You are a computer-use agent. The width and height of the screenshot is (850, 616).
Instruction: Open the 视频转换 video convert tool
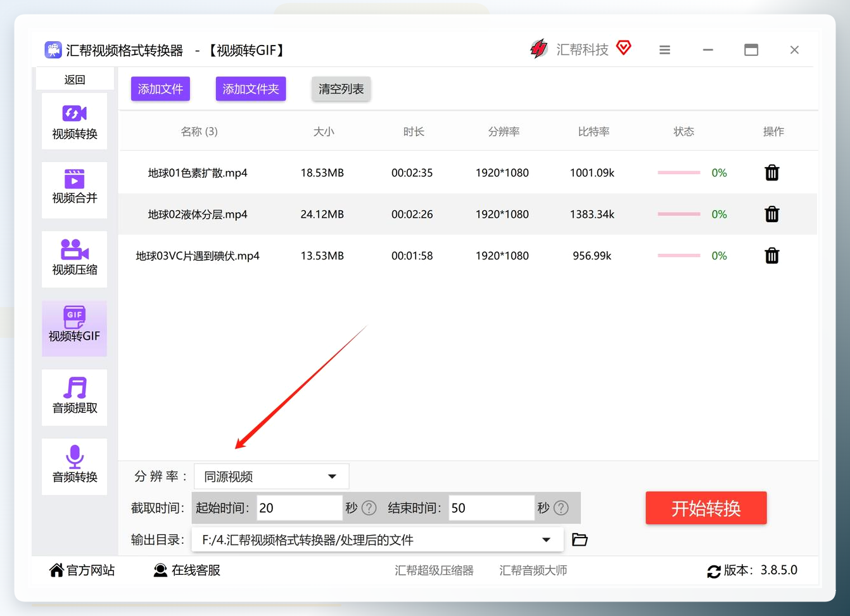74,122
